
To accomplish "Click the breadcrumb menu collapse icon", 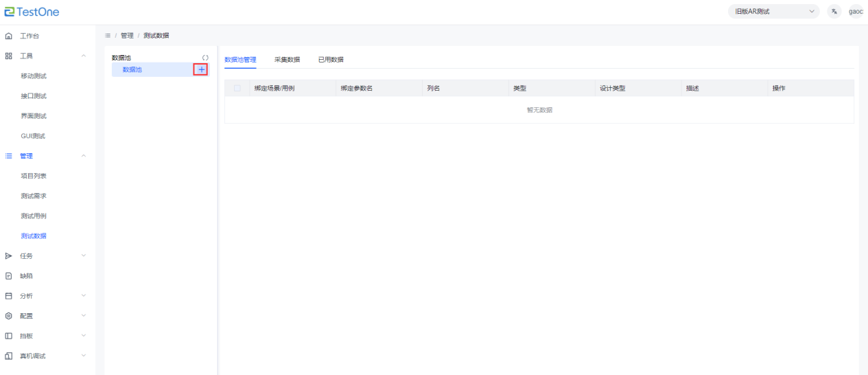I will tap(108, 35).
